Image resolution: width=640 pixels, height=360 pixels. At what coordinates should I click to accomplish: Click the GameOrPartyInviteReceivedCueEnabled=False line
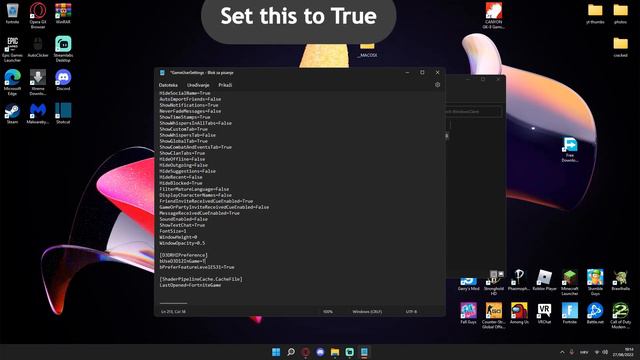pos(214,207)
